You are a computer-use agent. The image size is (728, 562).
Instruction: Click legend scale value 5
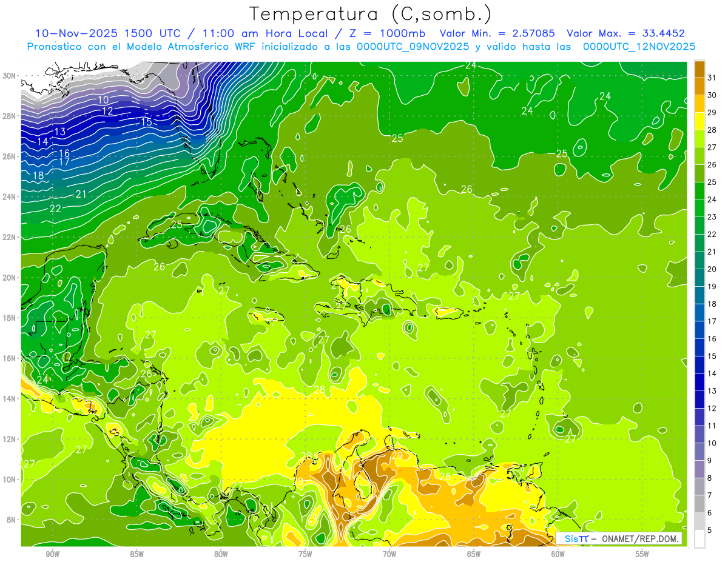click(x=710, y=530)
